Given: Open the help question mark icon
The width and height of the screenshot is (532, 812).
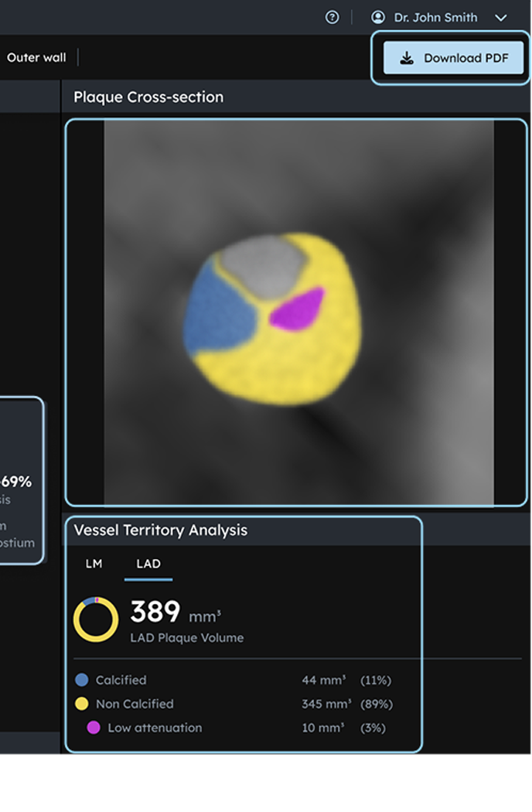Looking at the screenshot, I should [x=332, y=17].
